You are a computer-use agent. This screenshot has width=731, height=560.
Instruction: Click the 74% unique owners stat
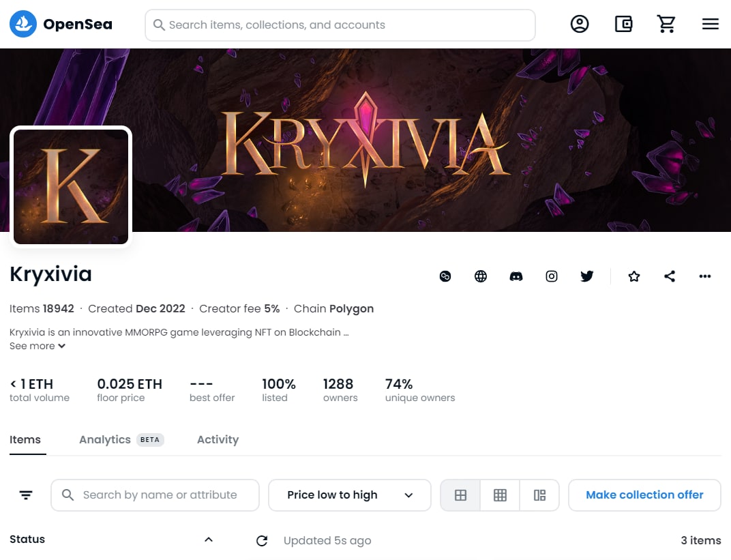(420, 390)
